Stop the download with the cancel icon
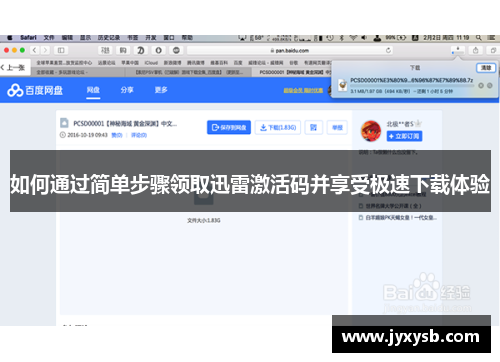The width and height of the screenshot is (500, 362). pyautogui.click(x=481, y=86)
